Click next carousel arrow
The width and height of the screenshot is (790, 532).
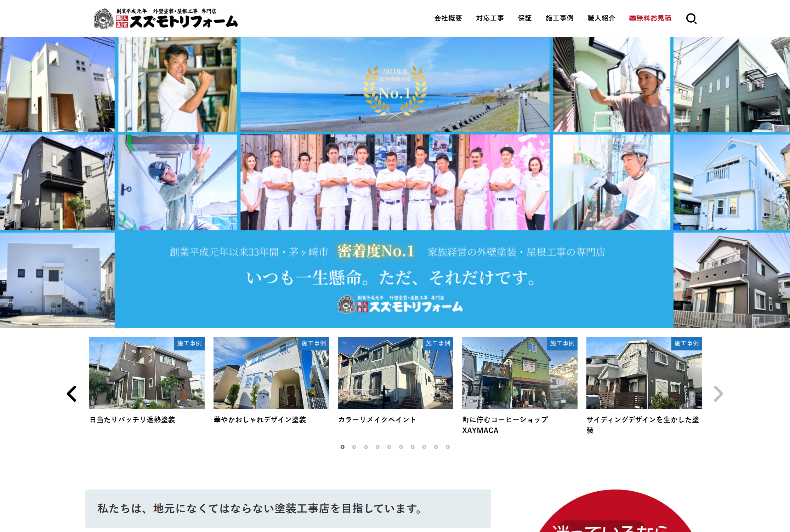point(718,394)
